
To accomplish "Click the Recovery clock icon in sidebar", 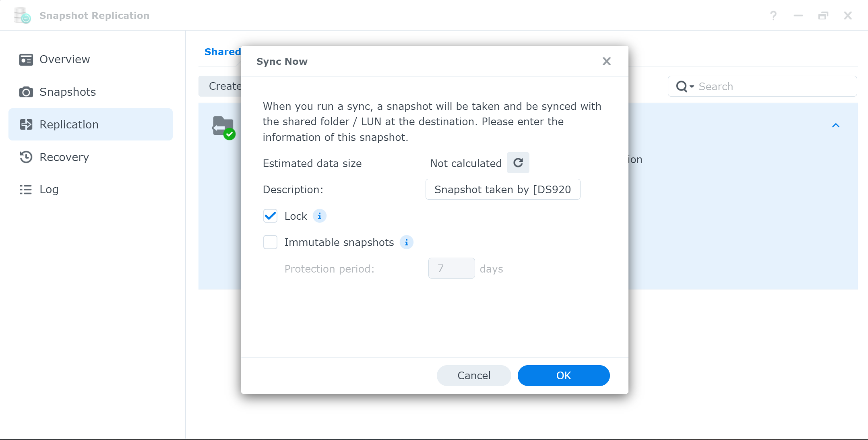I will pos(26,157).
